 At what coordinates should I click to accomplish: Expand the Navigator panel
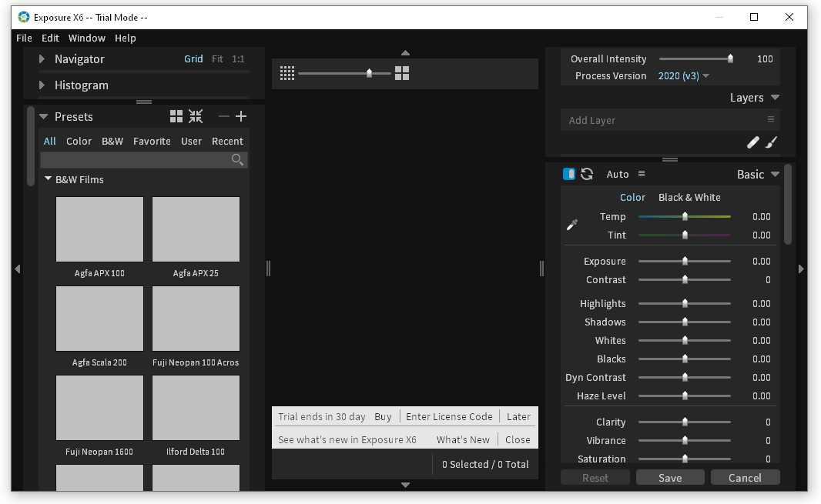[x=42, y=59]
